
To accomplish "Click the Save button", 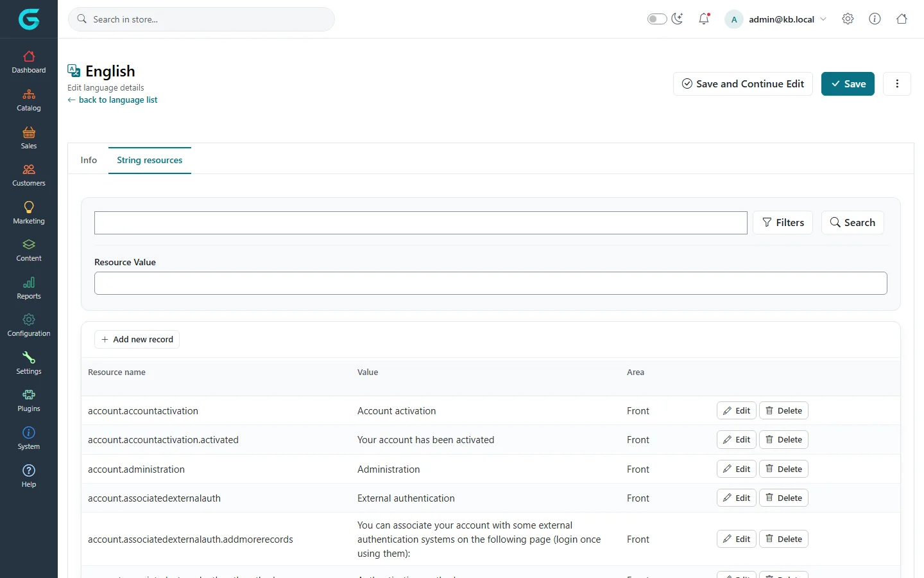I will pyautogui.click(x=848, y=83).
